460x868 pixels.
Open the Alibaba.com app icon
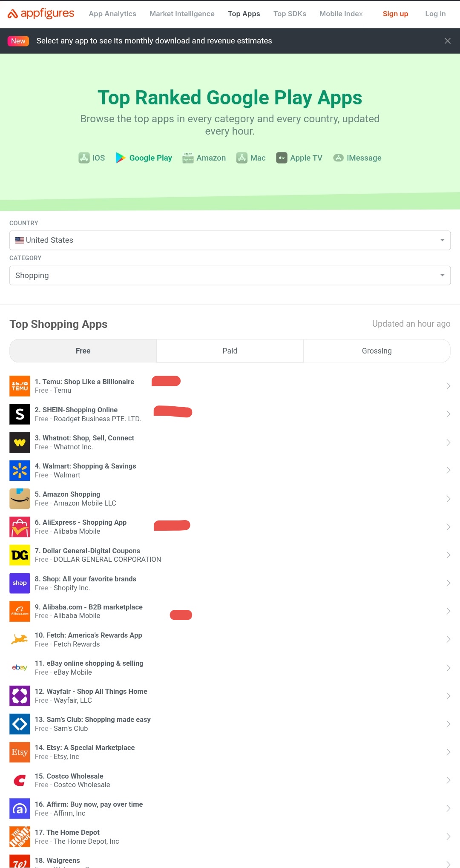[20, 611]
